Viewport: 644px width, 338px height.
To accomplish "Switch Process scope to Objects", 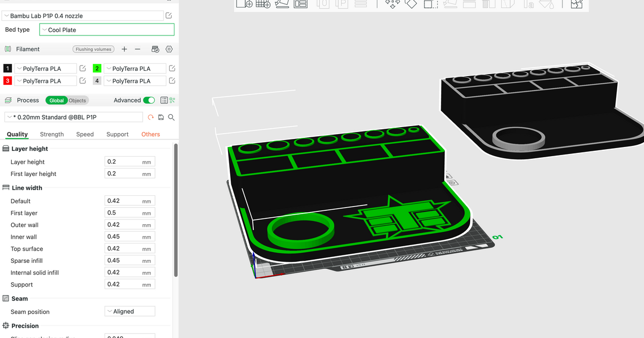I will 77,100.
